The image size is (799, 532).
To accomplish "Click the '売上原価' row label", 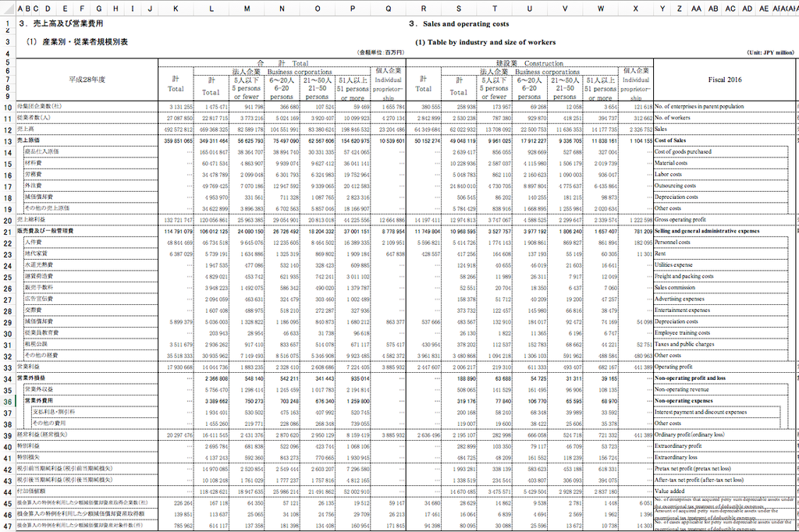I will click(x=29, y=140).
